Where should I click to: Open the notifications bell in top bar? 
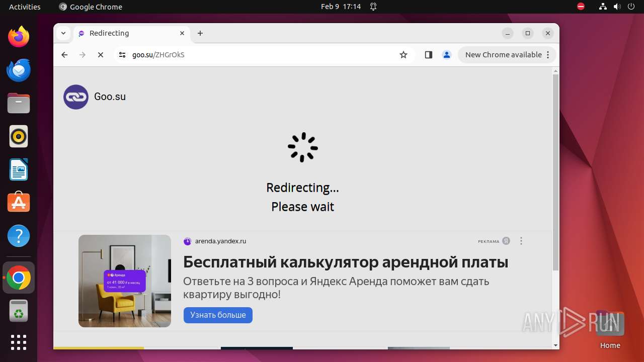(373, 7)
